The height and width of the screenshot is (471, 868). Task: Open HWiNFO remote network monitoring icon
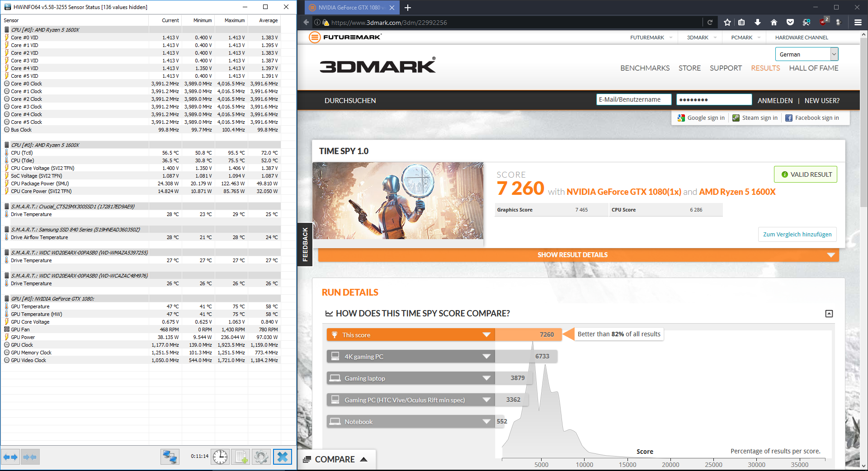coord(170,457)
